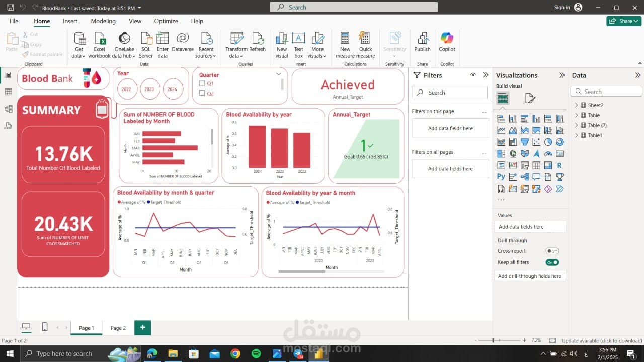Select year 2022 slicer button
644x362 pixels.
point(126,89)
